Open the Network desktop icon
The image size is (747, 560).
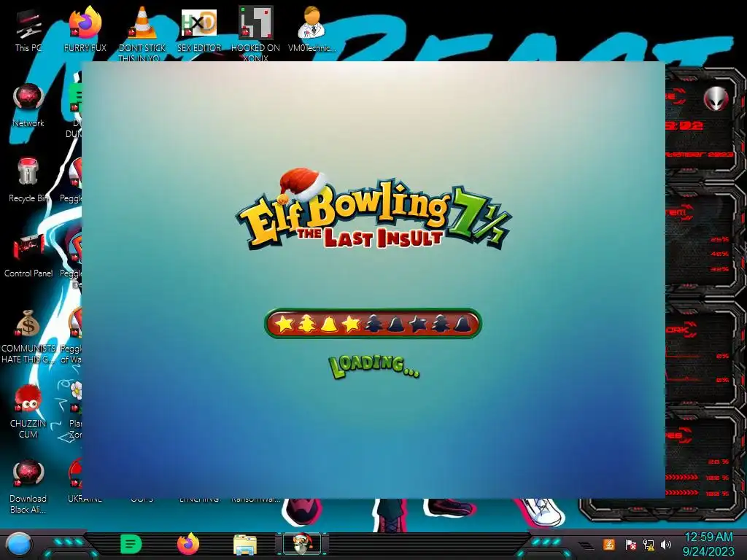coord(28,106)
